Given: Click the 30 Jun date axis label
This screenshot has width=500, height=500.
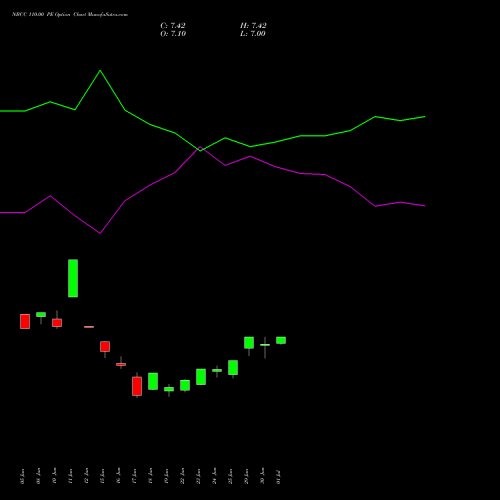Looking at the screenshot, I should point(262,476).
